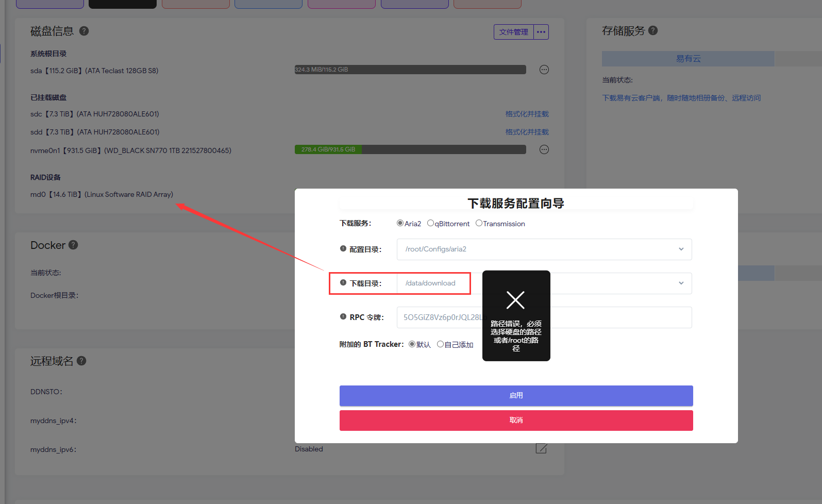Open the more options icon for nvme0n1 disk
822x504 pixels.
coord(544,149)
